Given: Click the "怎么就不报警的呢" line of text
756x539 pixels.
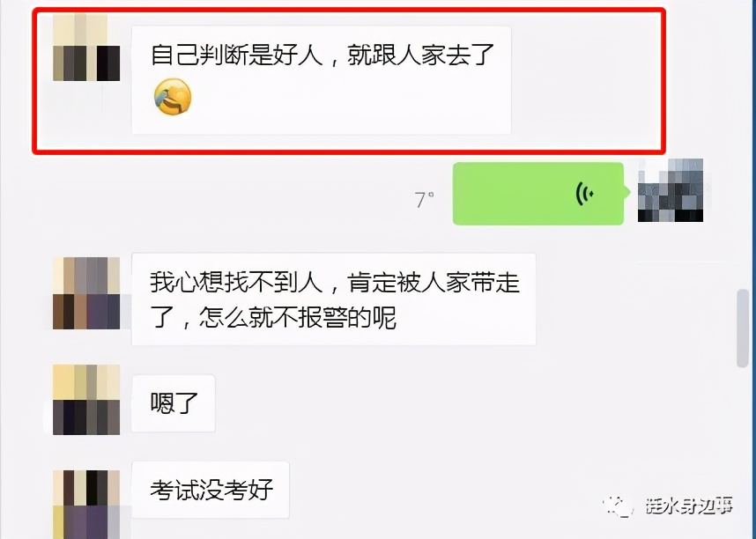Looking at the screenshot, I should click(298, 318).
